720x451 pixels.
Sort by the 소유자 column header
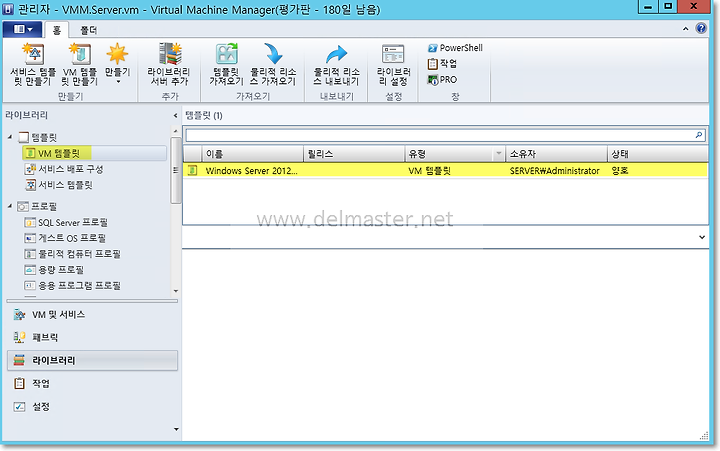pyautogui.click(x=557, y=154)
